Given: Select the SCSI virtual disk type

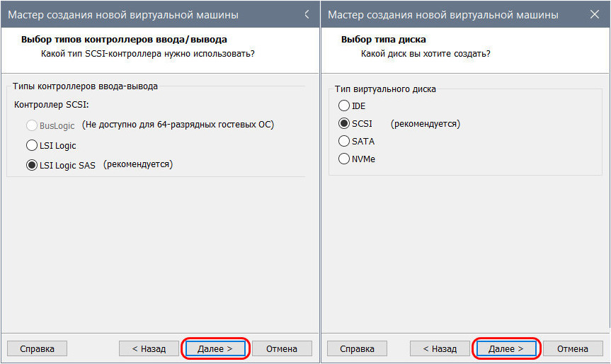Looking at the screenshot, I should (345, 124).
